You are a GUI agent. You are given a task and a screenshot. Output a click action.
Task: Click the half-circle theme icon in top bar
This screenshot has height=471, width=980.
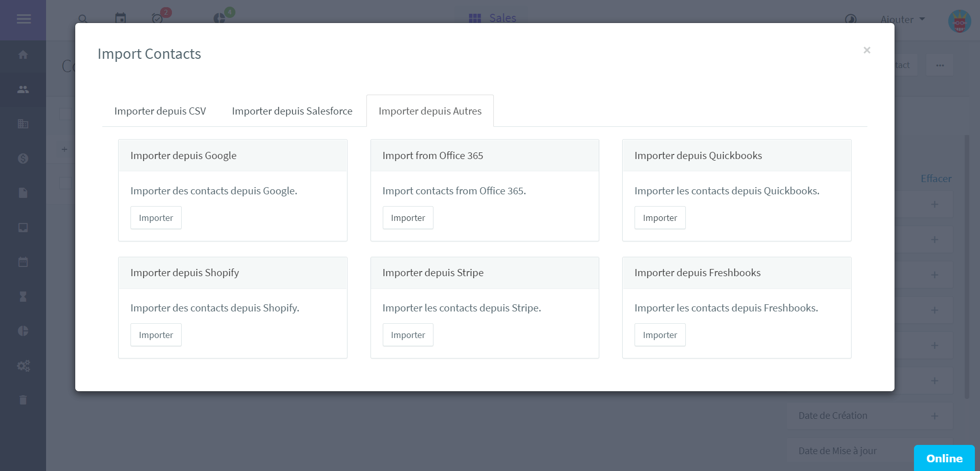[851, 19]
